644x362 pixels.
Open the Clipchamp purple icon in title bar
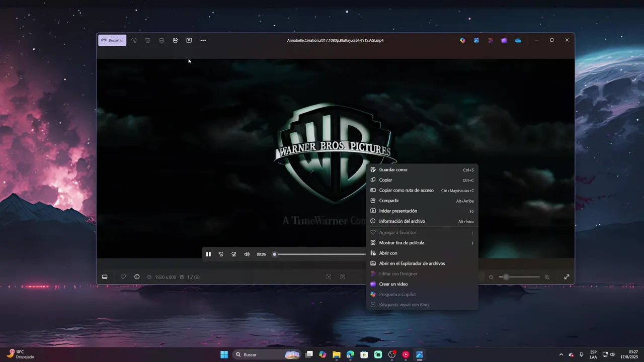click(x=504, y=40)
